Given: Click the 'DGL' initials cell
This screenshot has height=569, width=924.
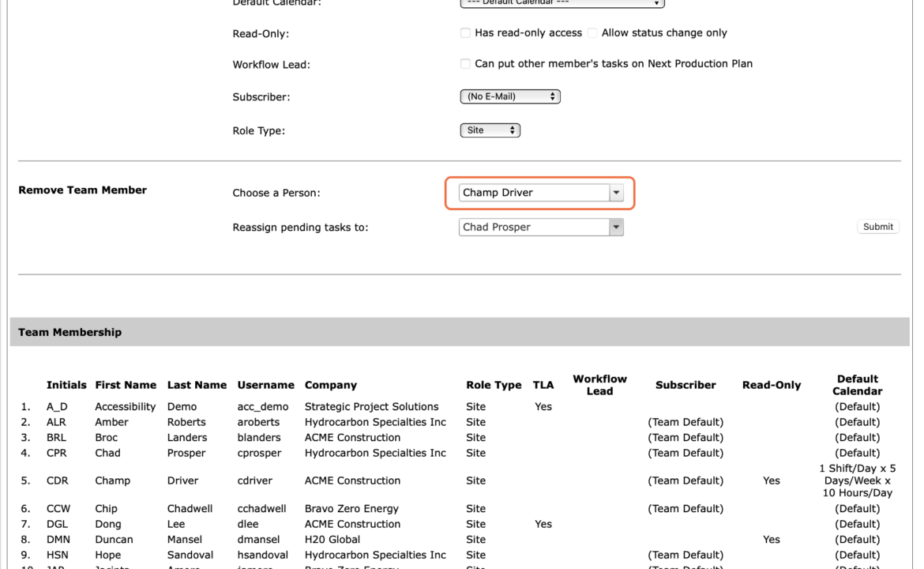Looking at the screenshot, I should (57, 524).
